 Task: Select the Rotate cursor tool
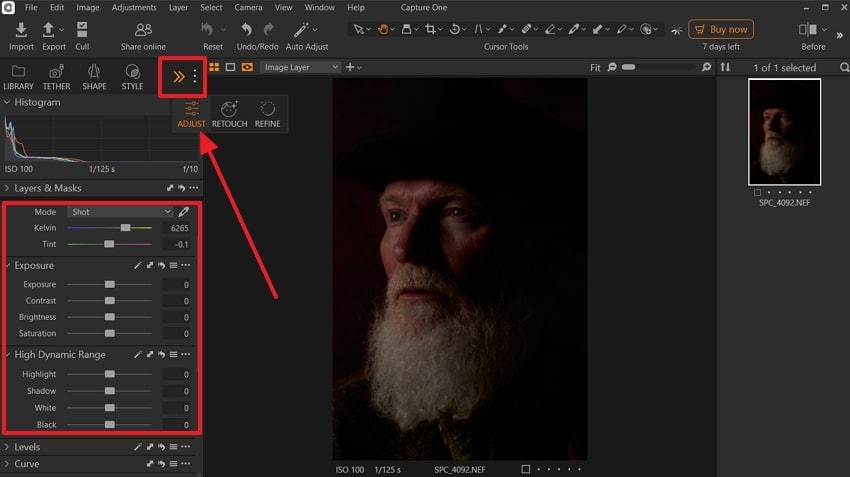coord(455,29)
